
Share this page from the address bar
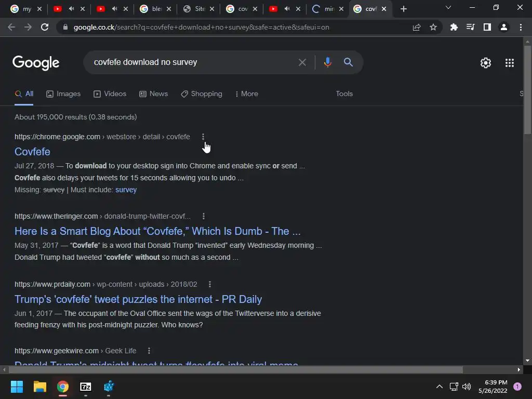(417, 27)
